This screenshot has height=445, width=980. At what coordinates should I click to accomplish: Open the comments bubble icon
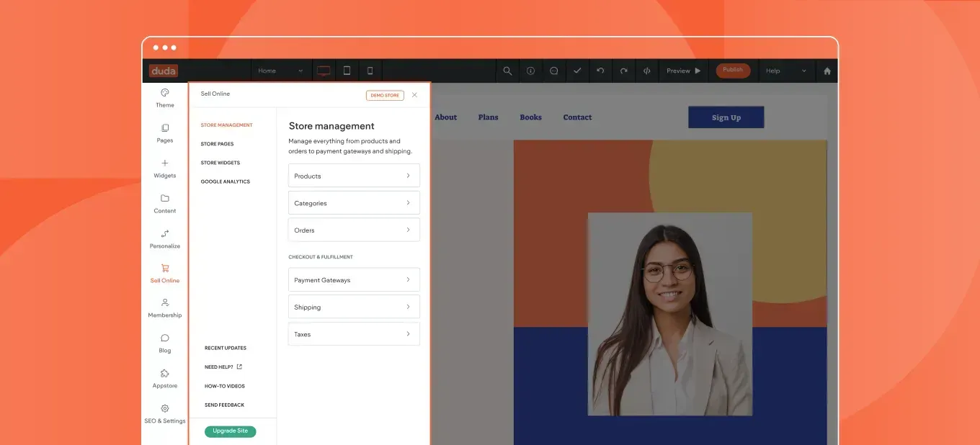click(x=553, y=71)
